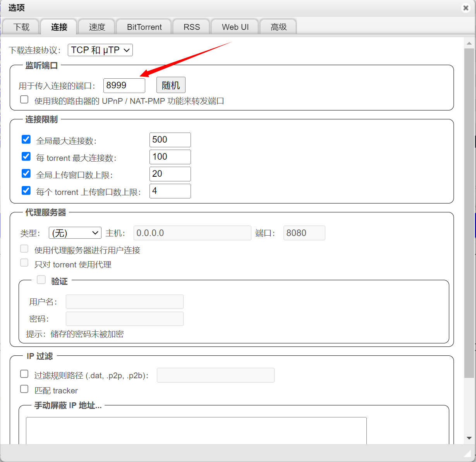Enable UPnP / NAT-PMP port forwarding checkbox
The width and height of the screenshot is (476, 462).
point(24,100)
